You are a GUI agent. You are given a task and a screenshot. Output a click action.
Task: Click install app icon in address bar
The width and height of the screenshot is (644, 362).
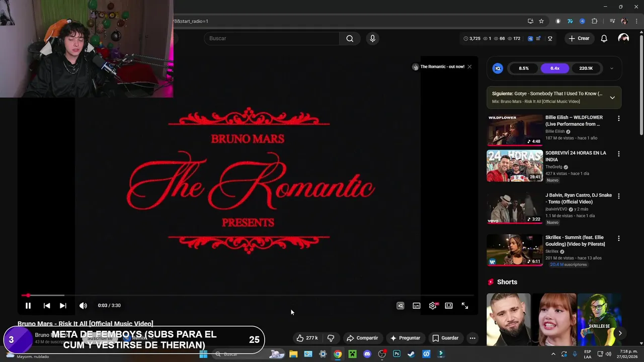[x=530, y=21]
